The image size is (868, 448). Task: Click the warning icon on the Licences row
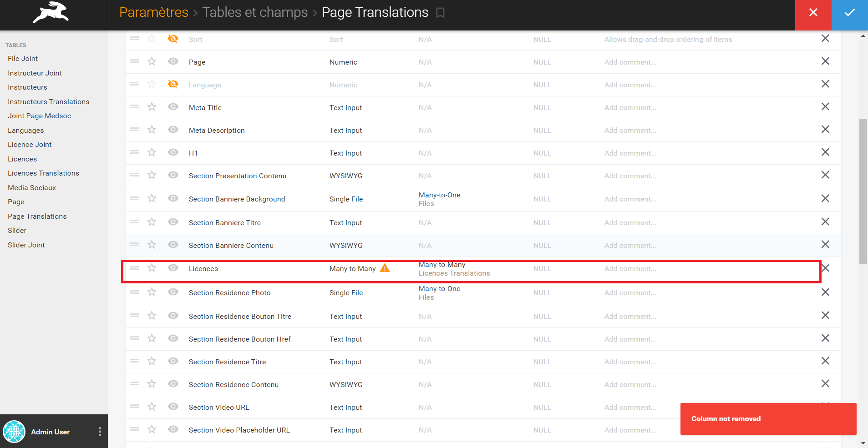pos(385,268)
